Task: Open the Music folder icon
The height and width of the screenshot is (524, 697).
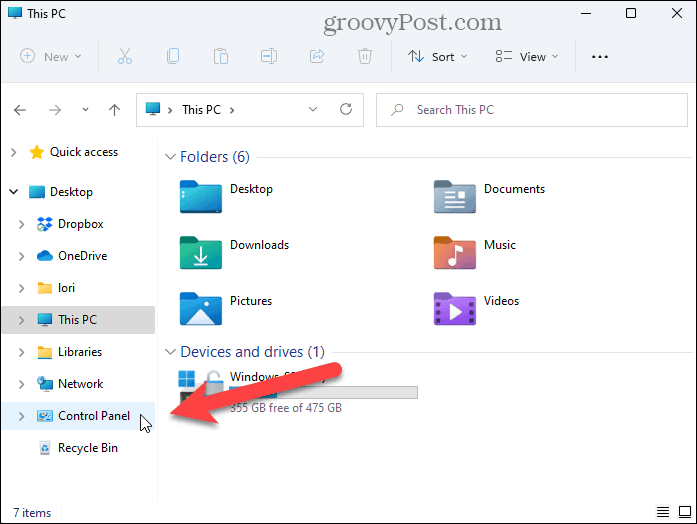Action: click(x=454, y=252)
